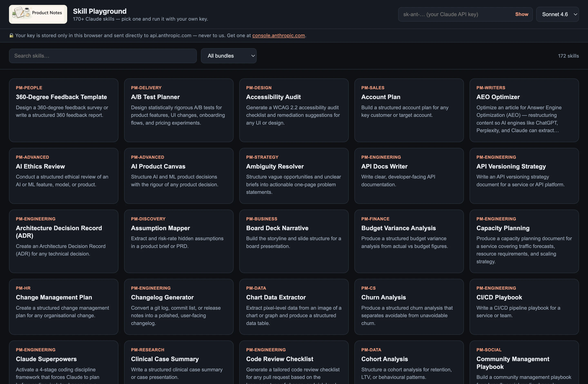The width and height of the screenshot is (588, 384).
Task: Open the Churn Analysis card
Action: (409, 307)
